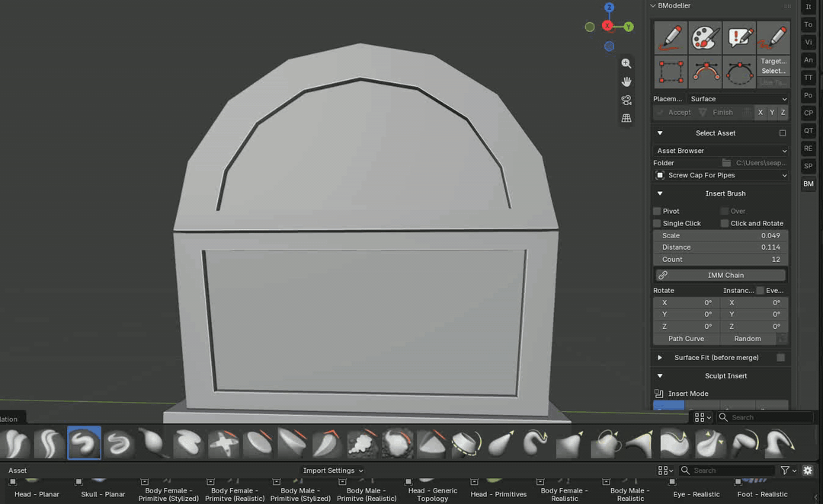
Task: Select the dashed circle curve tool
Action: 739,72
